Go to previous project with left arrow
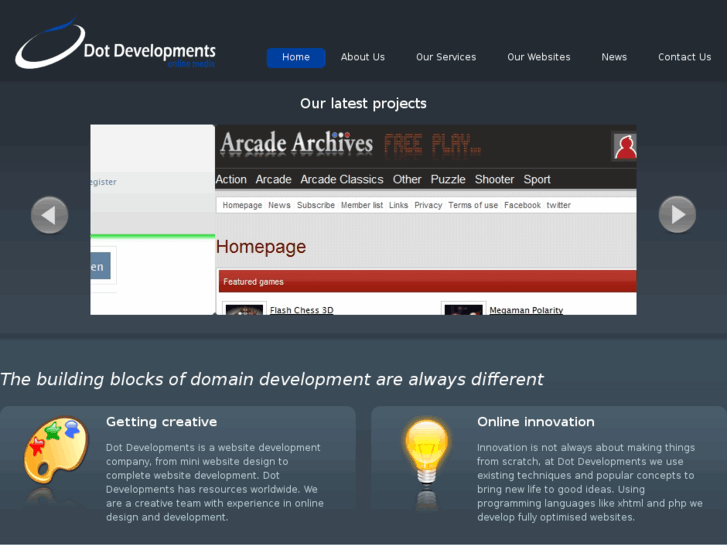The height and width of the screenshot is (545, 727). pos(50,215)
